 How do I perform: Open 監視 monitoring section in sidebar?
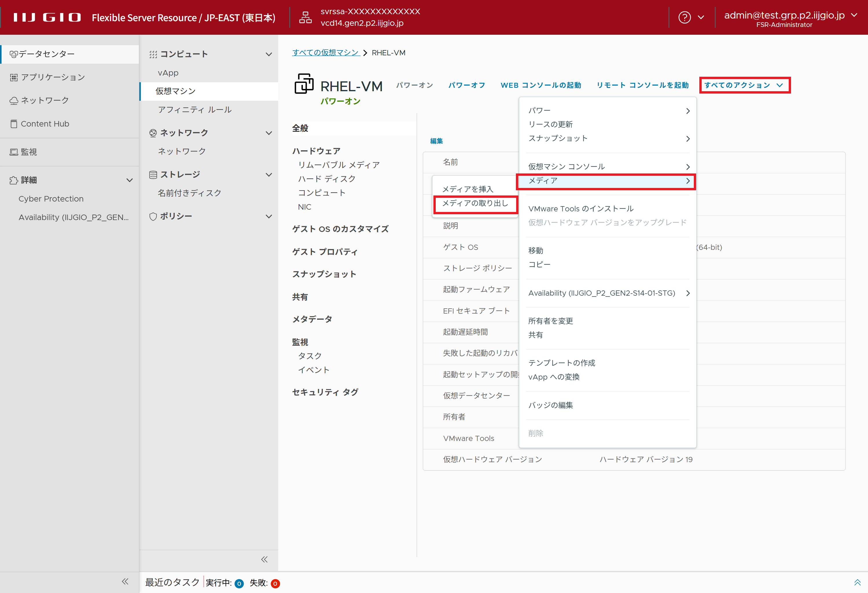29,152
